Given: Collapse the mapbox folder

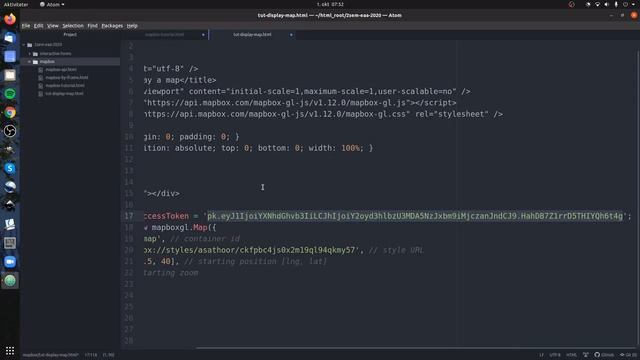Looking at the screenshot, I should [29, 62].
